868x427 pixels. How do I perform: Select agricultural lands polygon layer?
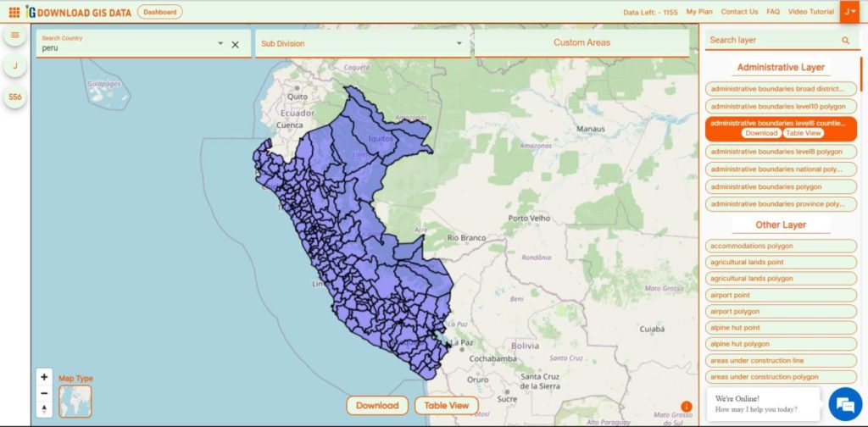click(x=781, y=279)
